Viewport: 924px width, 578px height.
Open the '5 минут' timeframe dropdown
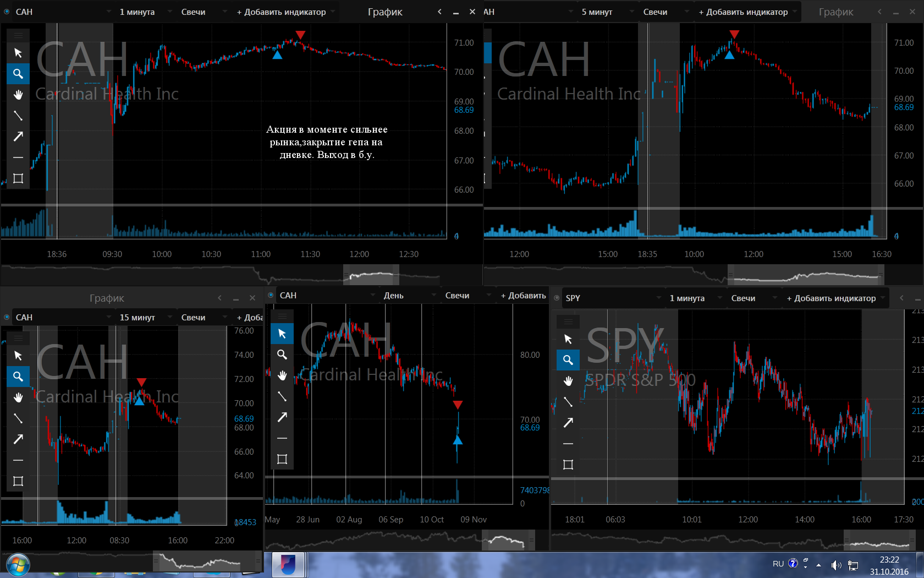click(x=607, y=12)
